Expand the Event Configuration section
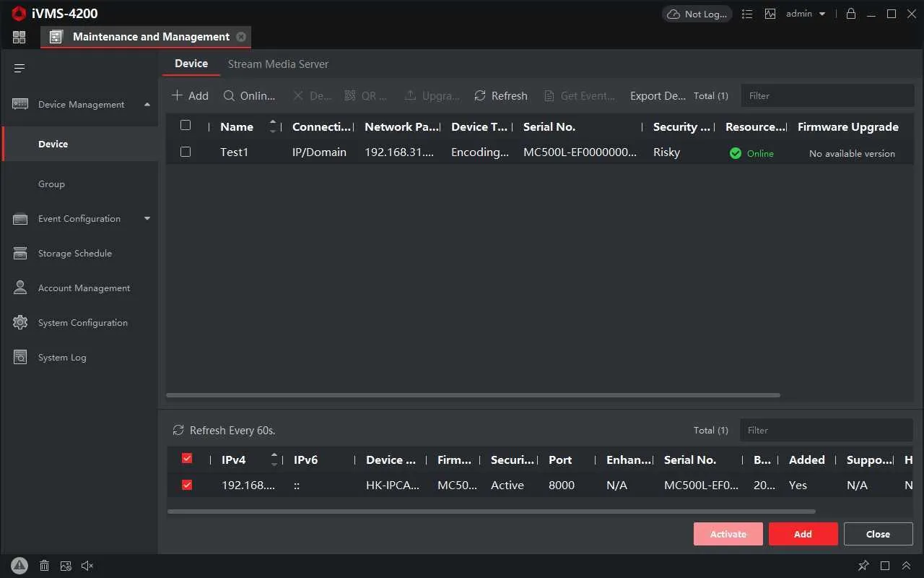The height and width of the screenshot is (578, 924). 147,219
